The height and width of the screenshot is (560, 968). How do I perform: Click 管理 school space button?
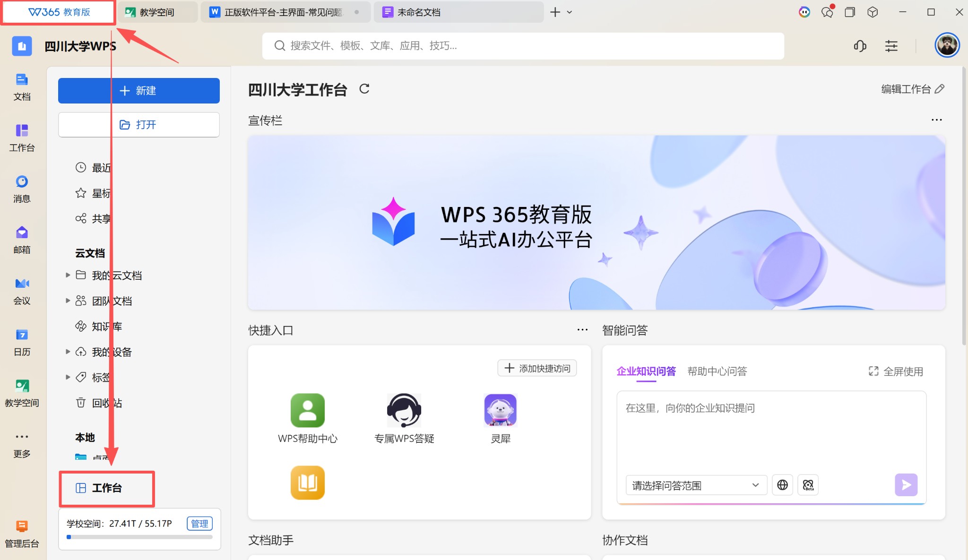click(200, 524)
